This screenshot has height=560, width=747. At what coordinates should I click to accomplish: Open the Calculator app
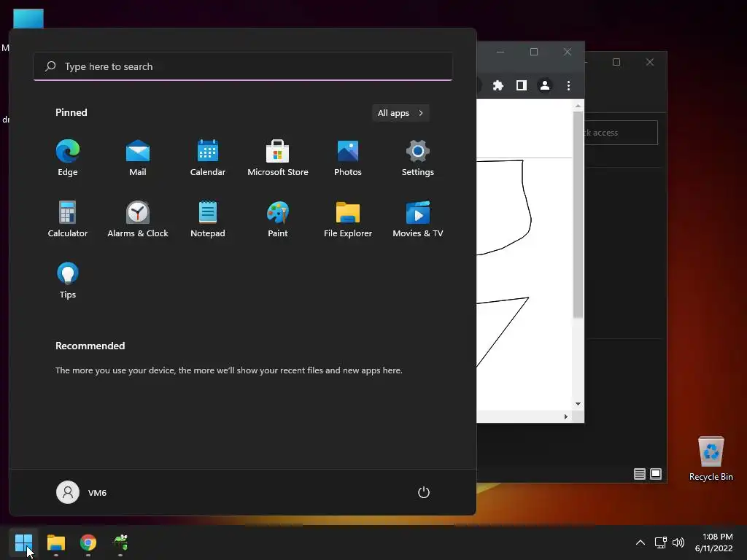point(68,219)
